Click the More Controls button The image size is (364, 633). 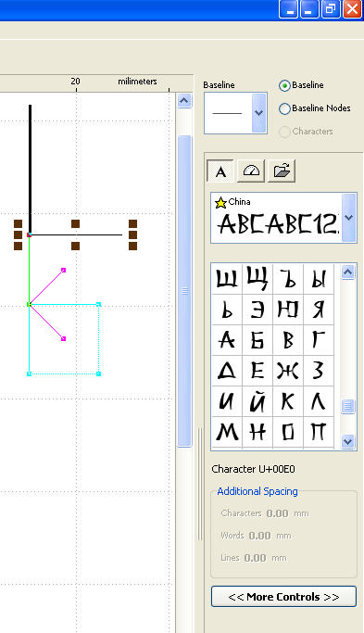click(x=283, y=597)
